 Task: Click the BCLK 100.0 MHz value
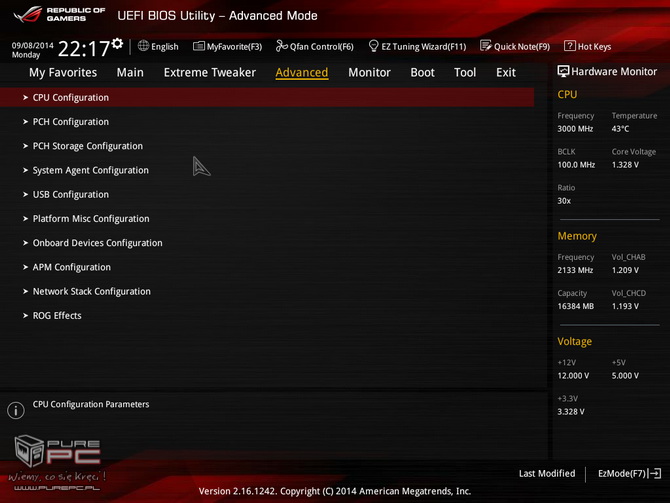click(x=576, y=165)
